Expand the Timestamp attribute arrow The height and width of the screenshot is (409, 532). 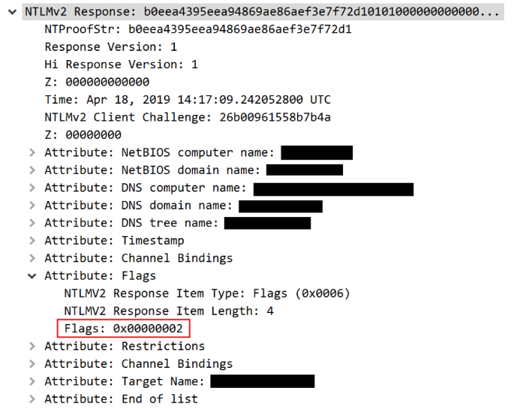tap(32, 241)
